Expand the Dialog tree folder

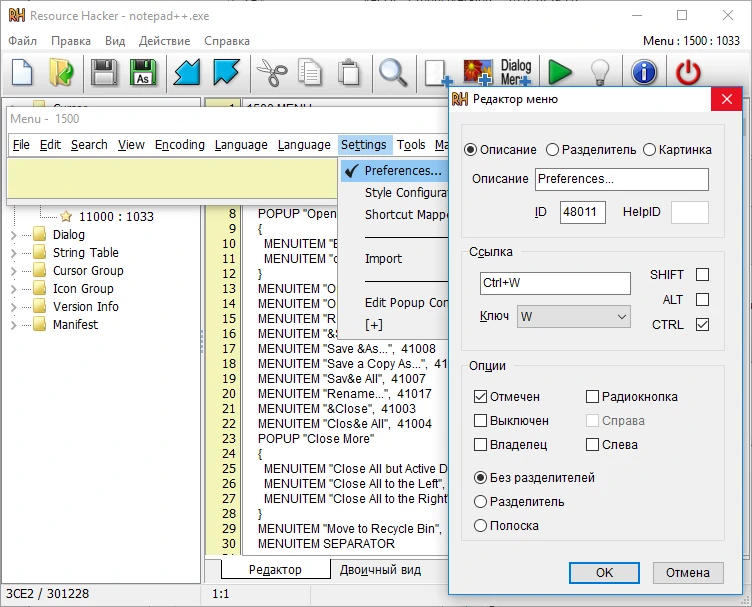[13, 235]
